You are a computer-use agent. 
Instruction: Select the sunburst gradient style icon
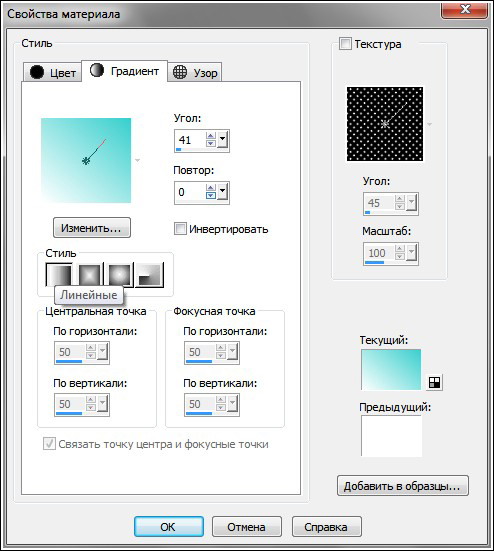pyautogui.click(x=120, y=275)
